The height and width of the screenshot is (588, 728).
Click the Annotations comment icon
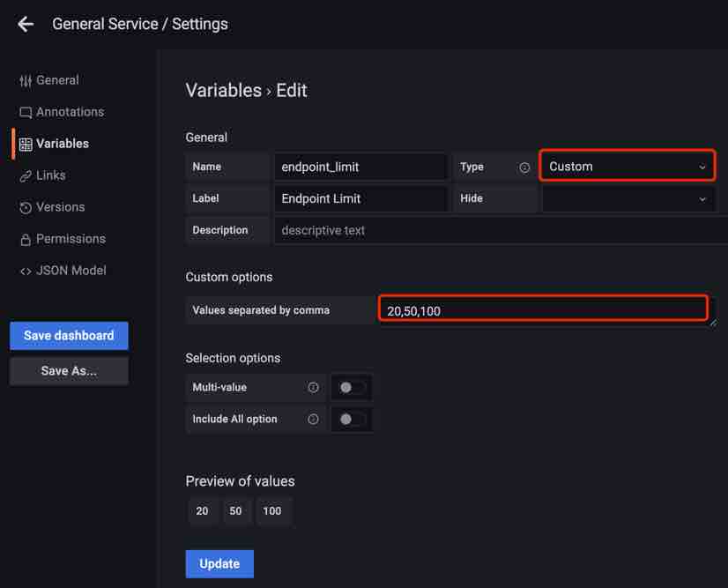[x=26, y=113]
